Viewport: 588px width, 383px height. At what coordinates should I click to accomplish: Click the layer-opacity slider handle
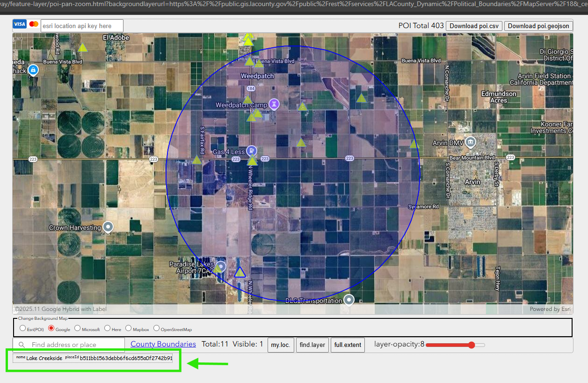(472, 345)
